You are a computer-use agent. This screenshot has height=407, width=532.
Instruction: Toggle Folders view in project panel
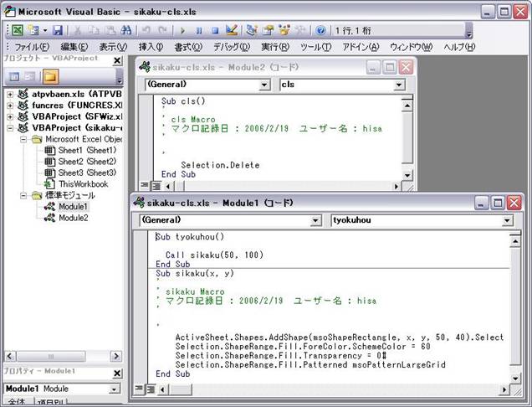point(50,76)
